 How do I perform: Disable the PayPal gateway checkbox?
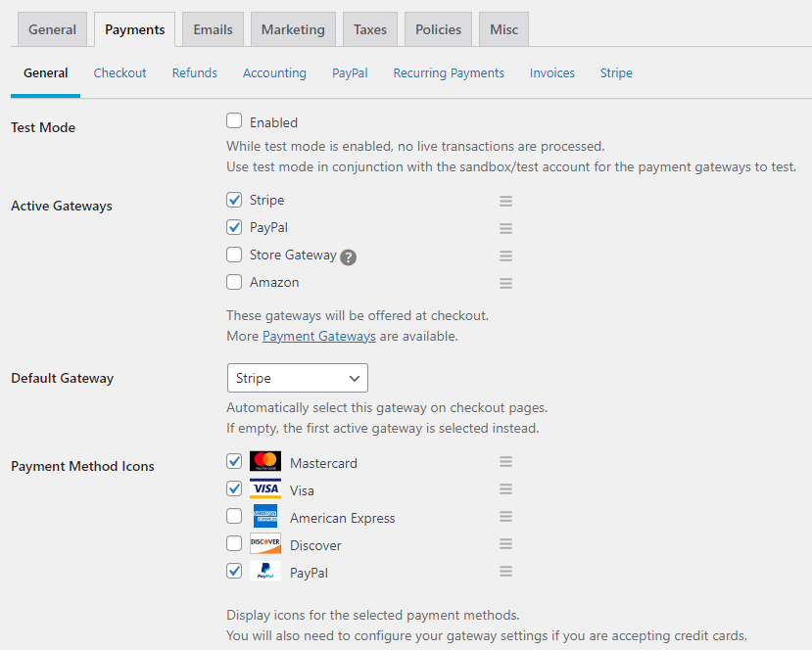click(x=233, y=227)
